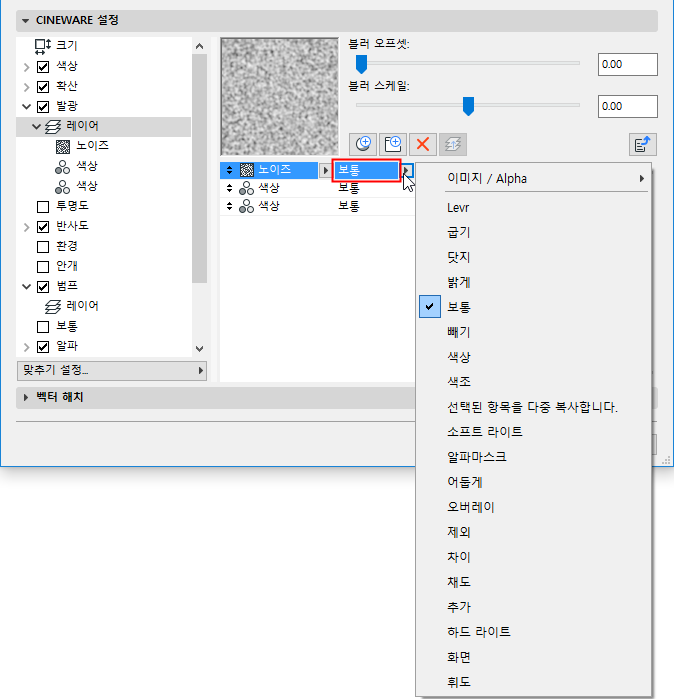Open the 맞추기 설정... button menu
Screen dimensions: 674x699
click(x=112, y=370)
